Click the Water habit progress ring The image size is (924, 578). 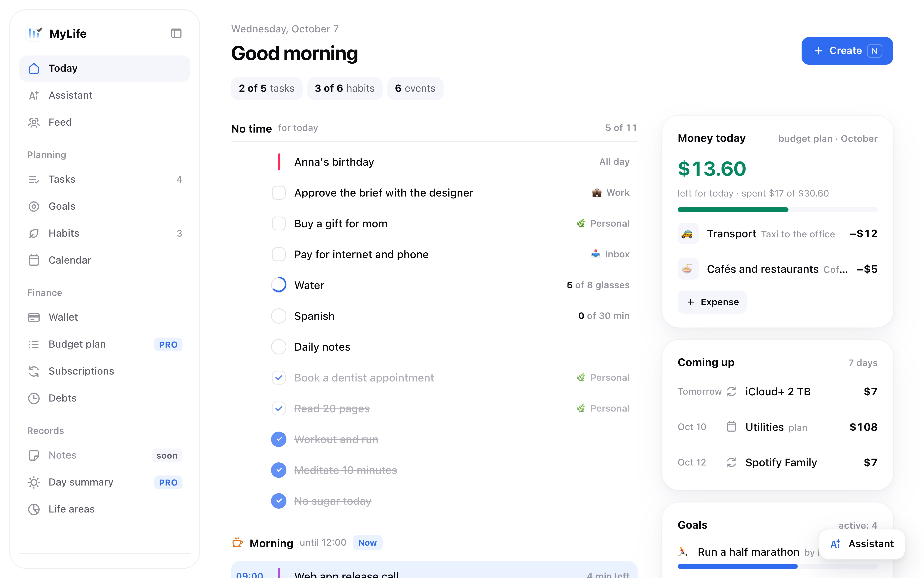click(x=278, y=285)
